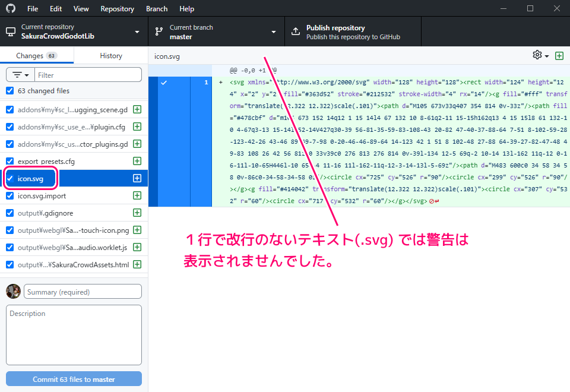The image size is (570, 392).
Task: Click the added status icon for export_presets.cfg
Action: tap(137, 161)
